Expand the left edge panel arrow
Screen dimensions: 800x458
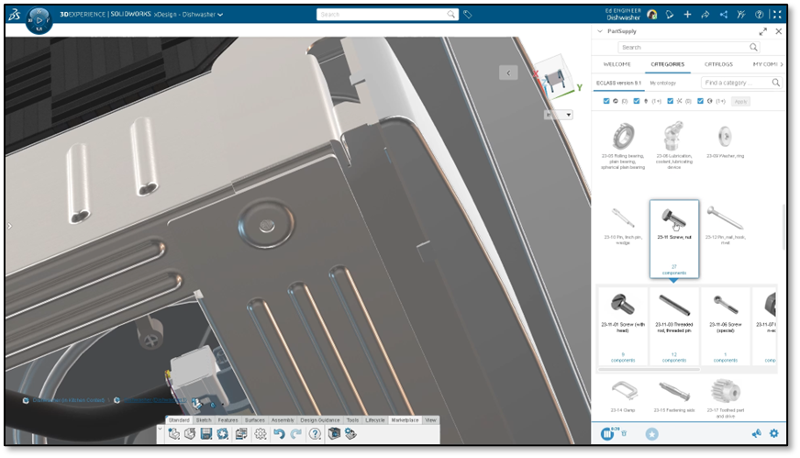(9, 225)
